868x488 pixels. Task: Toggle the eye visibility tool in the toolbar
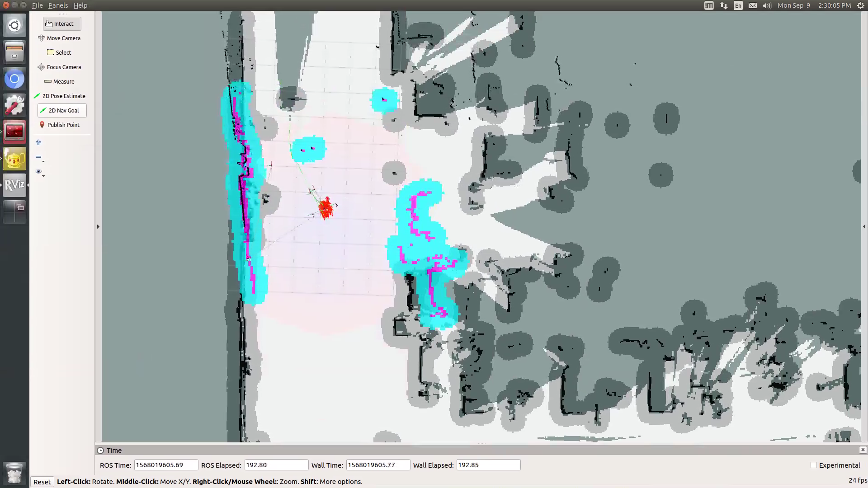click(39, 171)
